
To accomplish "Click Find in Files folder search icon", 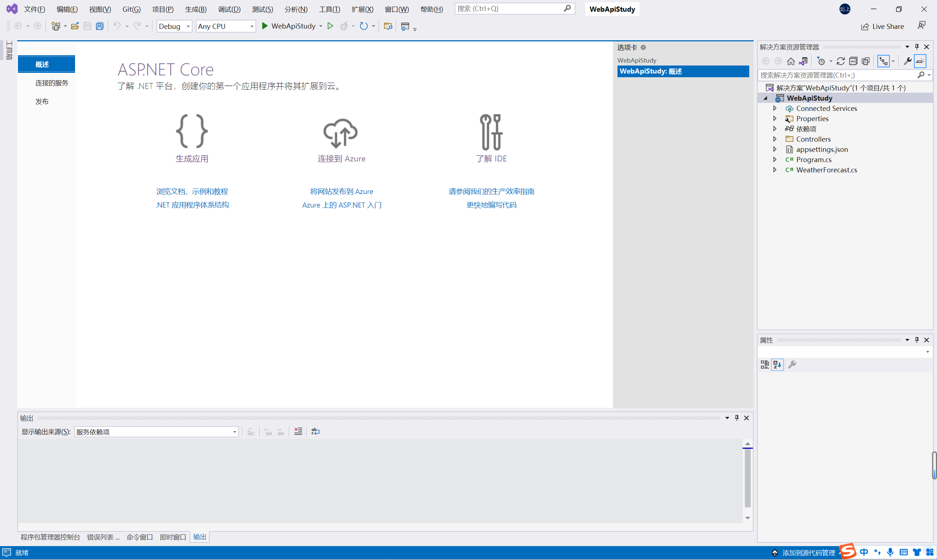I will (x=388, y=26).
